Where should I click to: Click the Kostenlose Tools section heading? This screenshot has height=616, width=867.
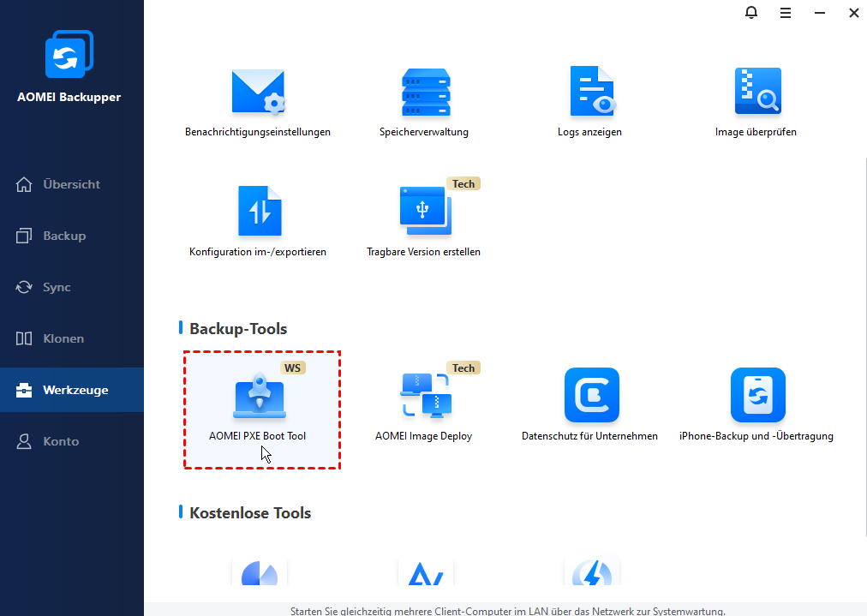pyautogui.click(x=250, y=512)
